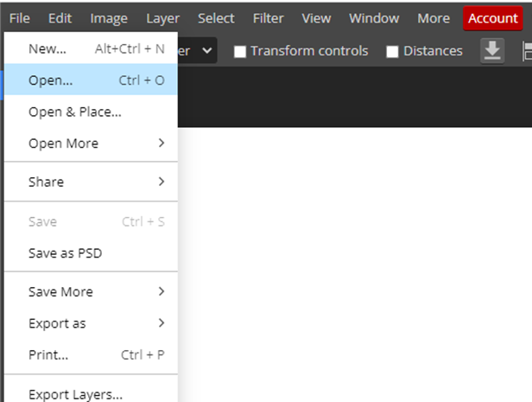Open the layer selector dropdown in options bar

(x=199, y=51)
